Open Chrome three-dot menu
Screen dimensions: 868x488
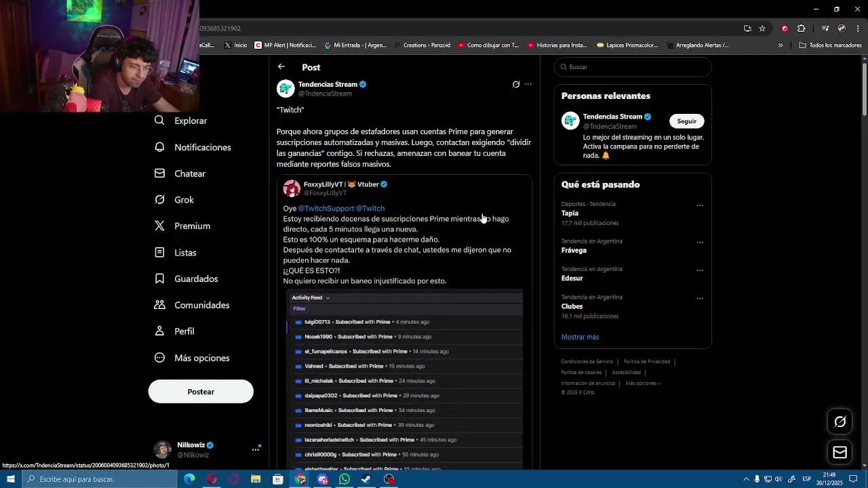[859, 28]
